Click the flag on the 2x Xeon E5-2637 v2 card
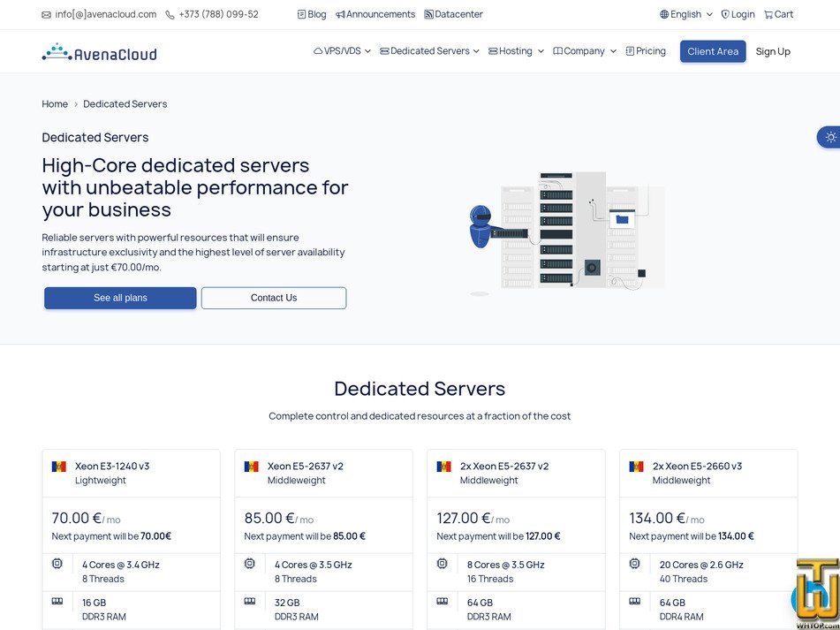 click(x=443, y=467)
